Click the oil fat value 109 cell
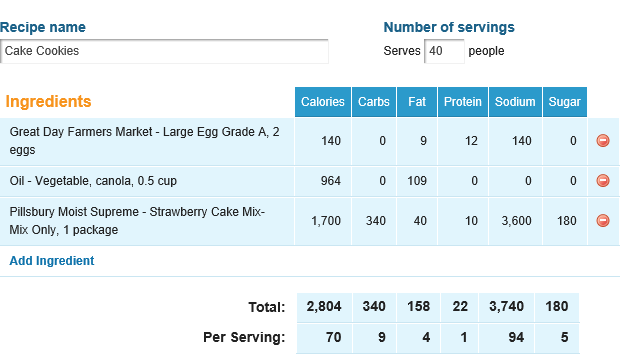The height and width of the screenshot is (360, 624). 417,181
